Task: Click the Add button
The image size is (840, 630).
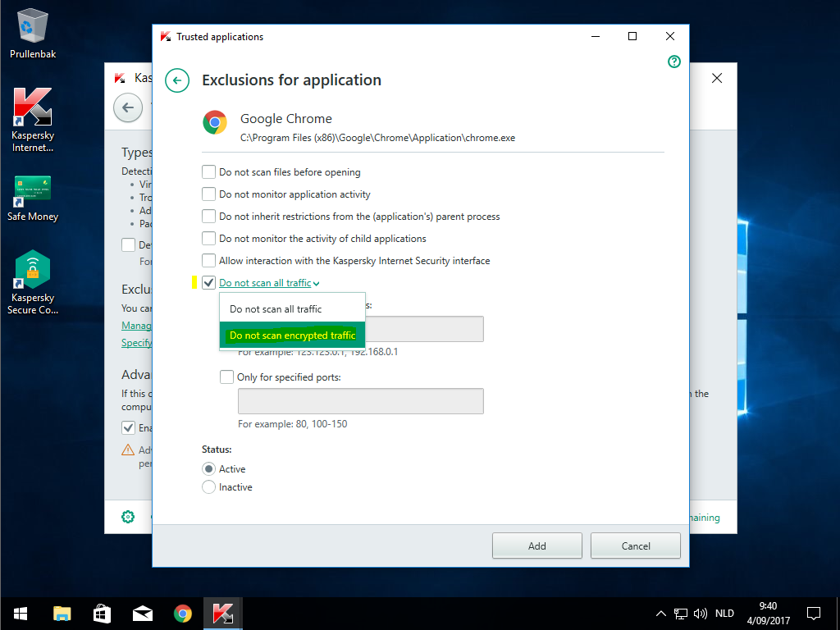Action: click(x=536, y=546)
